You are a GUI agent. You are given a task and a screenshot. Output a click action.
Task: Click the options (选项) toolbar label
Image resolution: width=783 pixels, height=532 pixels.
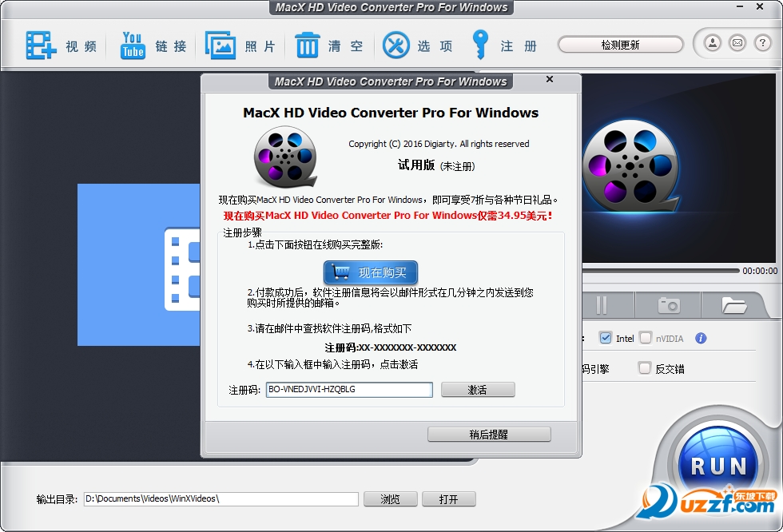coord(435,46)
